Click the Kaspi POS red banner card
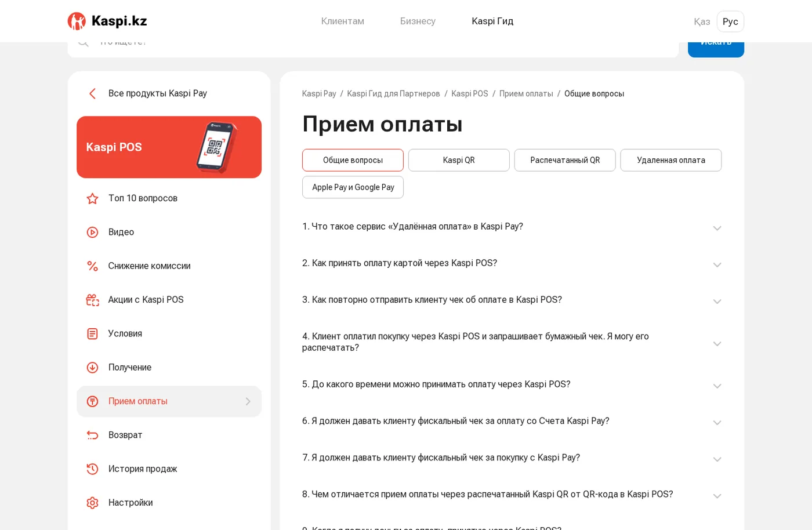Image resolution: width=812 pixels, height=530 pixels. coord(169,147)
